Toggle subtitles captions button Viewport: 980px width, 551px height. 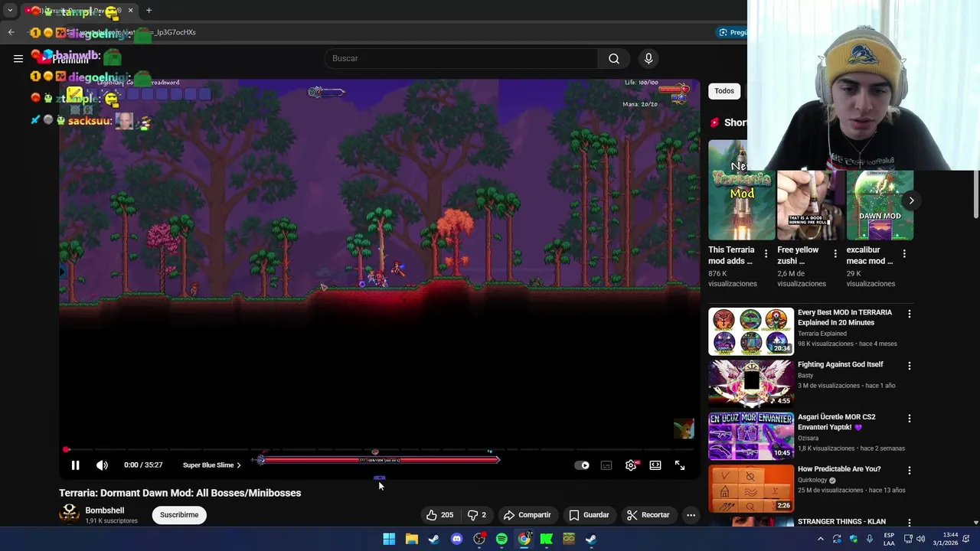tap(606, 465)
